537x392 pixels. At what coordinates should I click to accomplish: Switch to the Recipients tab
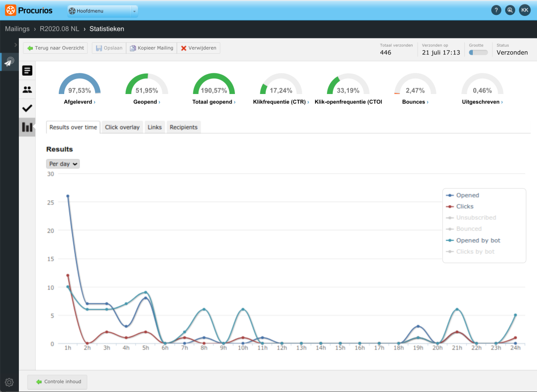pos(184,127)
